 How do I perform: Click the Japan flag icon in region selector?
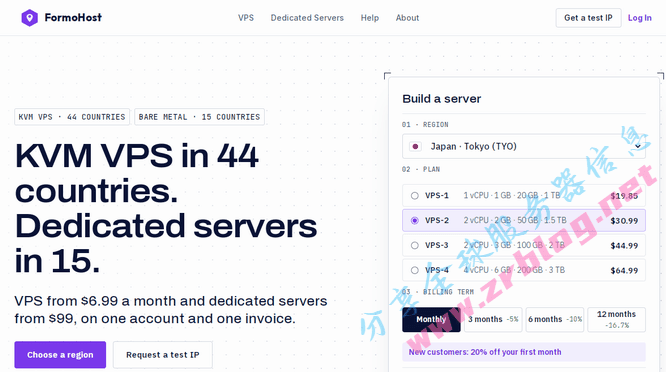coord(415,147)
